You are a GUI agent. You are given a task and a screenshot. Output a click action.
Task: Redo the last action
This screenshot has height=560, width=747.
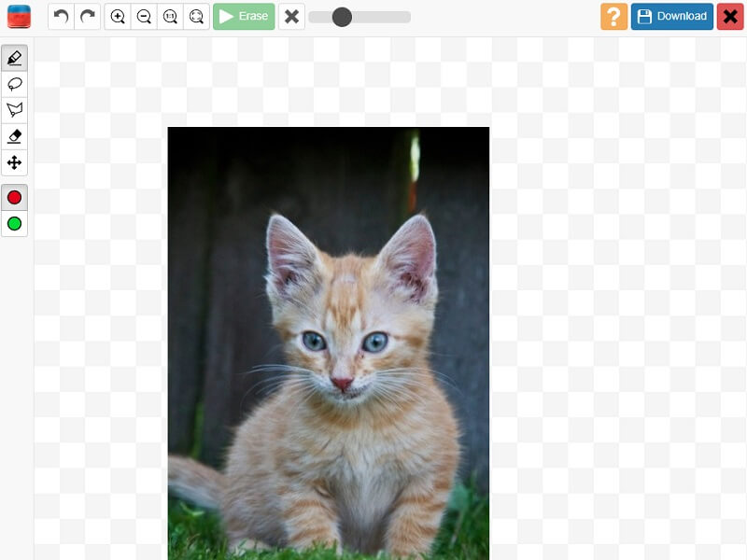click(87, 16)
